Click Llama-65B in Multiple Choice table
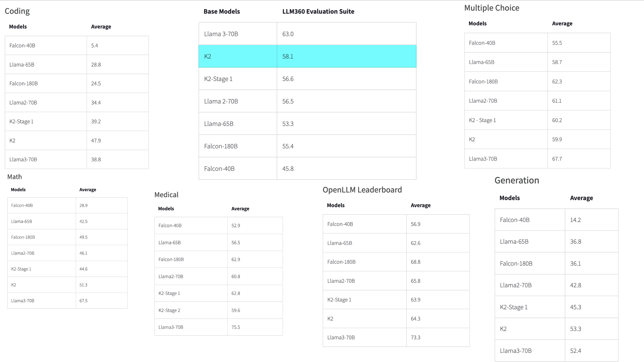This screenshot has width=644, height=362. pos(482,62)
